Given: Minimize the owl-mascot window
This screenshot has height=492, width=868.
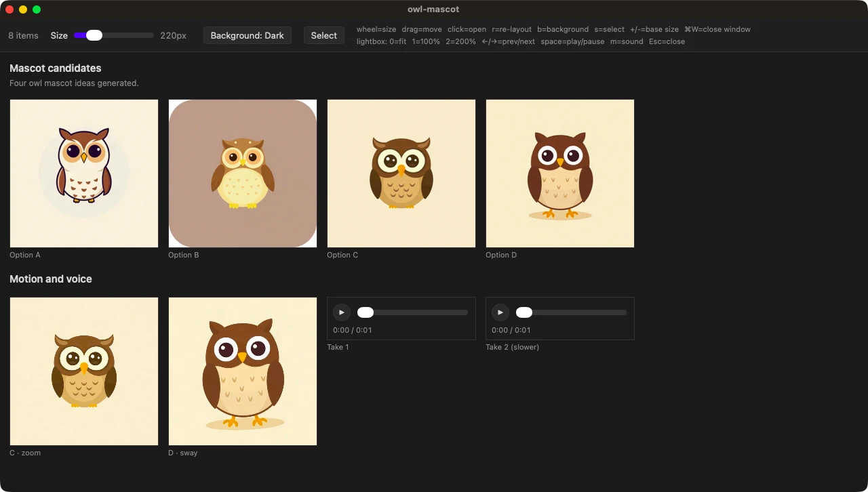Looking at the screenshot, I should (23, 9).
